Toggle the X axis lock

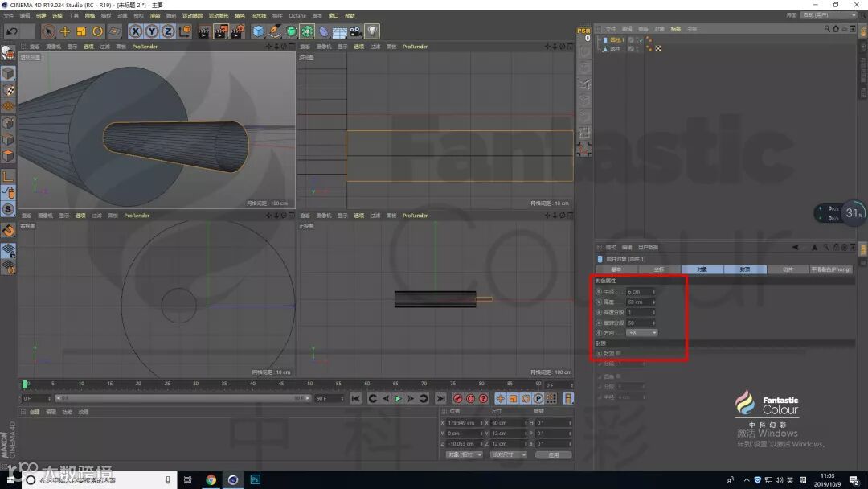point(135,31)
